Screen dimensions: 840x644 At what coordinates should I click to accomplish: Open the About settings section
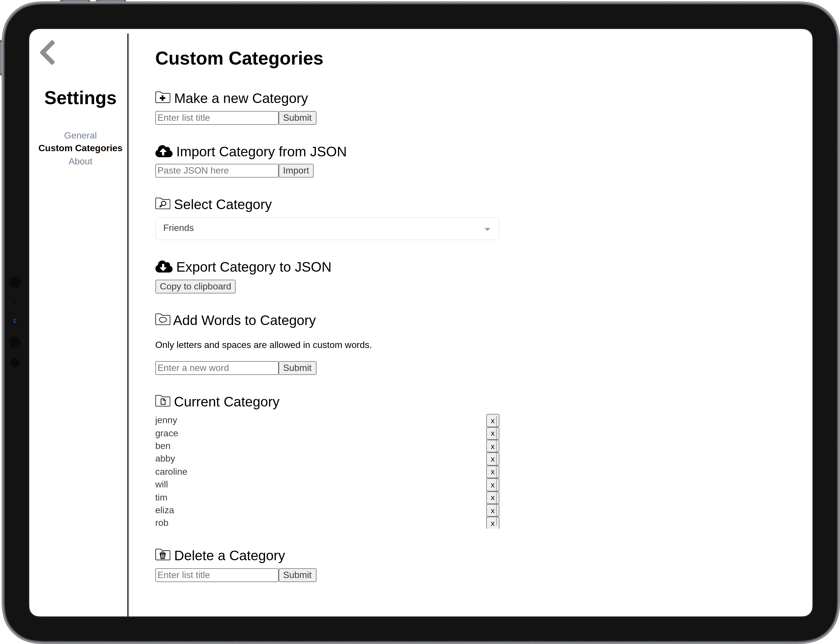pos(81,162)
